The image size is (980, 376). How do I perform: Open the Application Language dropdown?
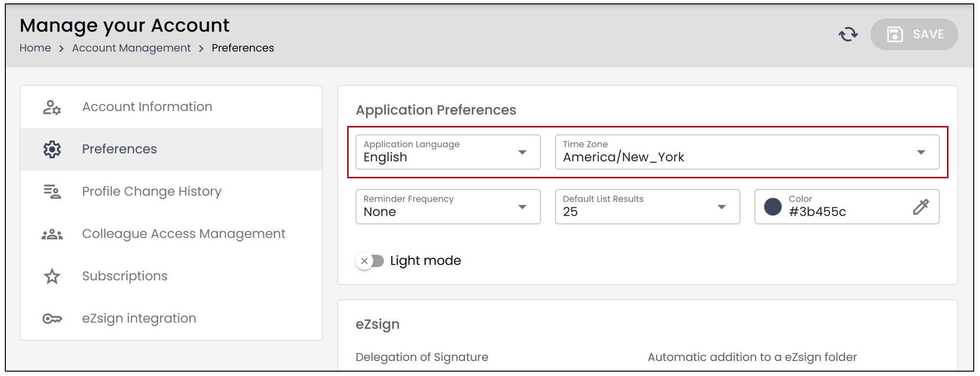tap(448, 152)
